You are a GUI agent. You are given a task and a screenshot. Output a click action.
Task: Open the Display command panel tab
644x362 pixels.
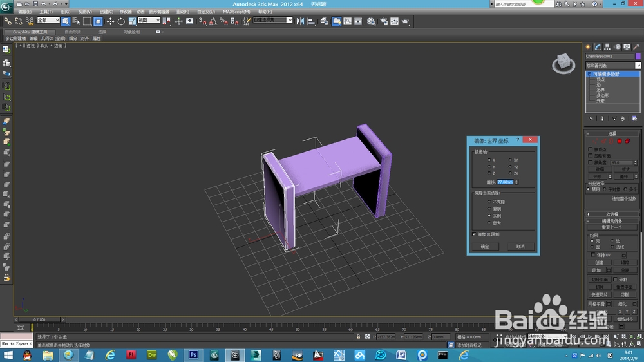pos(627,47)
